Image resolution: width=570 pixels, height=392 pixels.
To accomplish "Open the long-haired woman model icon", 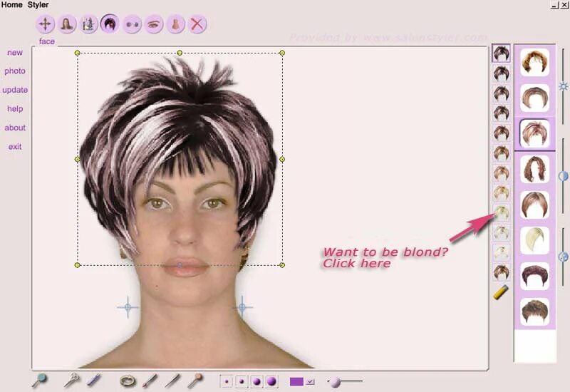I will point(67,24).
